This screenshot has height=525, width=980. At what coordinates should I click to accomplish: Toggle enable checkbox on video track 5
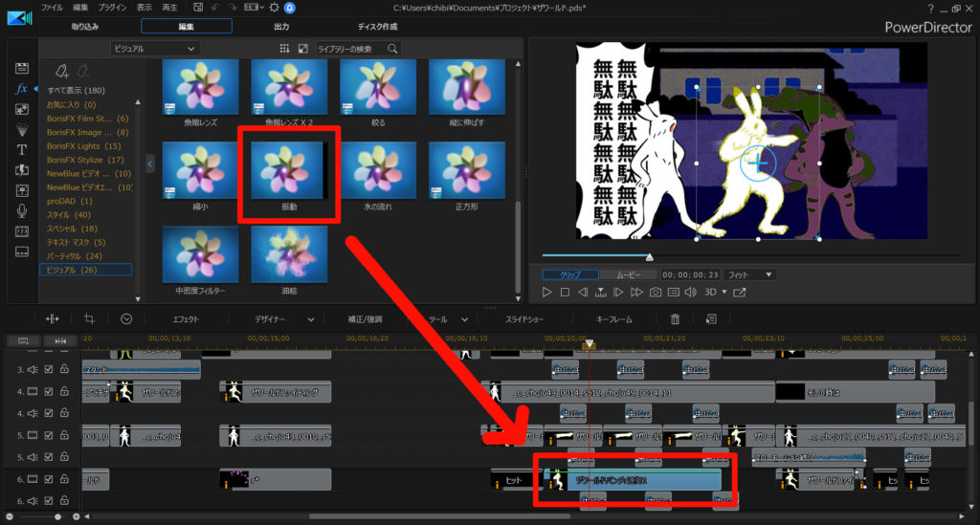[x=49, y=435]
